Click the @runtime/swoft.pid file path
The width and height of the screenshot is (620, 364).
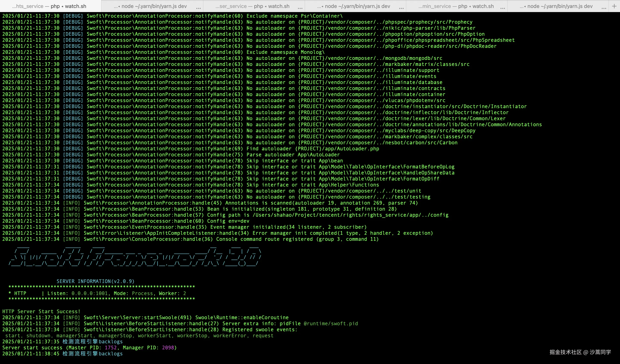[x=331, y=324]
